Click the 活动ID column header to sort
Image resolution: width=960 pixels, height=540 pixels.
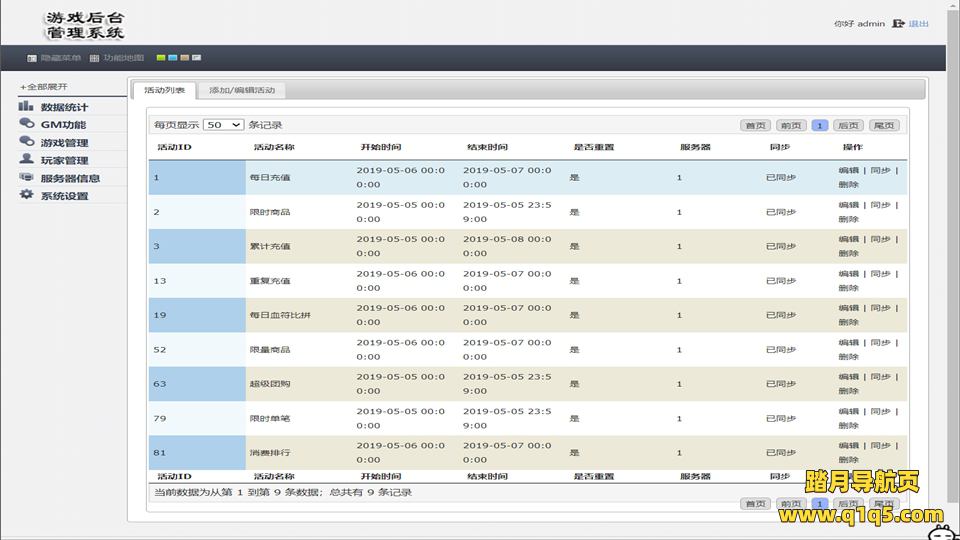tap(174, 147)
